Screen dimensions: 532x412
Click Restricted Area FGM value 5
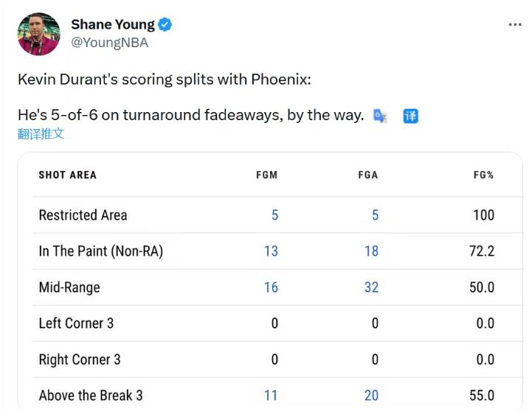274,215
